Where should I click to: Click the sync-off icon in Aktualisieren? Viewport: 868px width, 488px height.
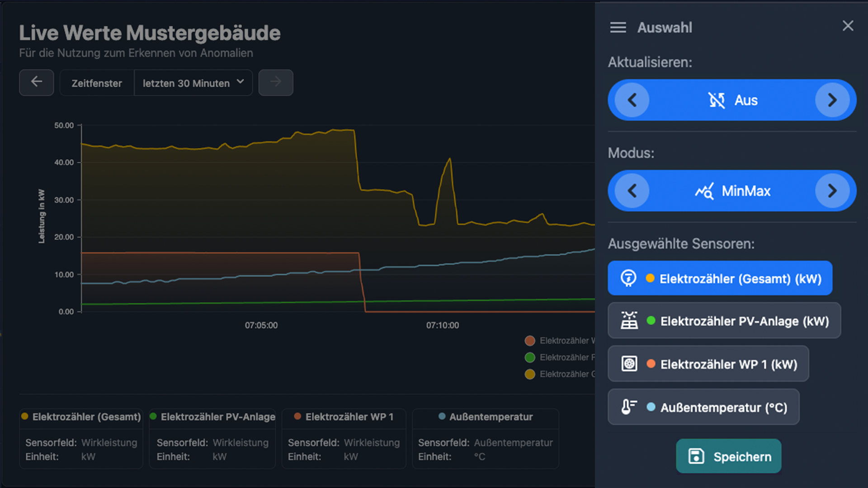click(717, 100)
